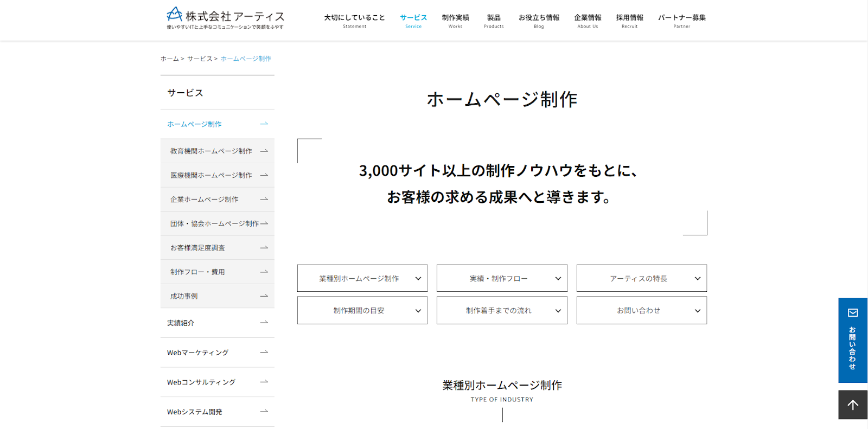Screen dimensions: 868x429
Task: Click arrow icon beside 企業ホームページ制作
Action: (264, 200)
